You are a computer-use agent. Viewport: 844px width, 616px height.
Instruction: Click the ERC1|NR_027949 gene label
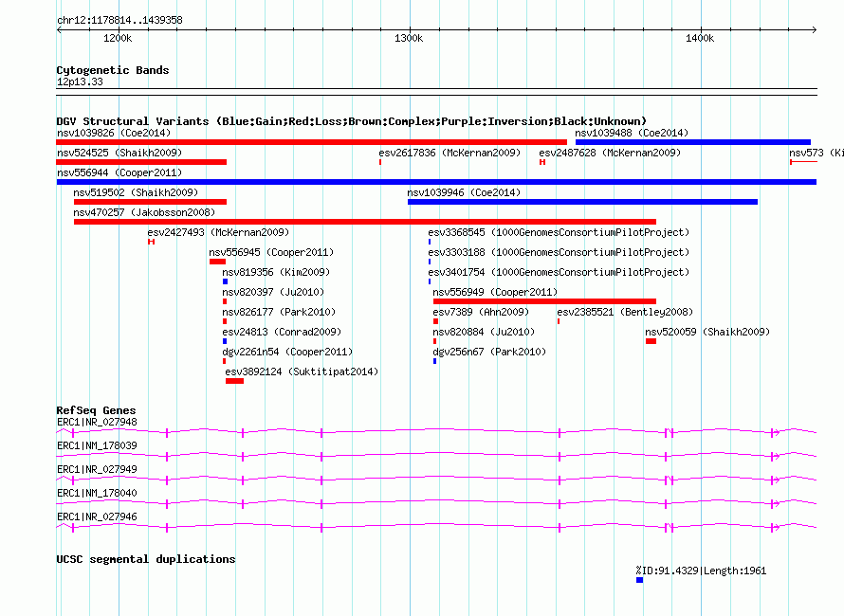pyautogui.click(x=97, y=470)
